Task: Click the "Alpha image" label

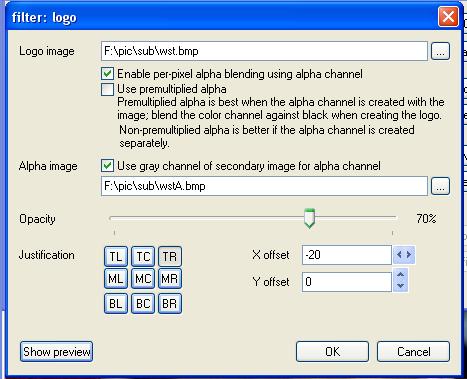Action: (x=48, y=166)
